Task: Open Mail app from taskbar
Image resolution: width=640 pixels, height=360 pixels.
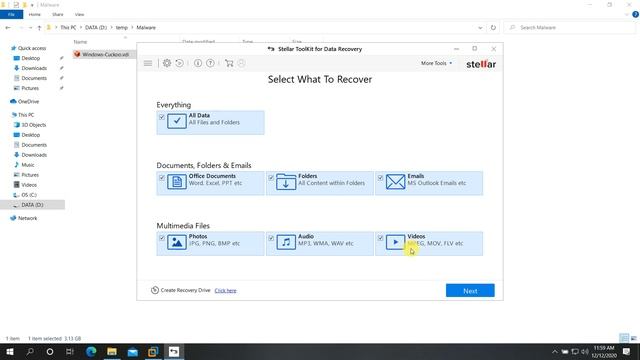Action: point(133,351)
